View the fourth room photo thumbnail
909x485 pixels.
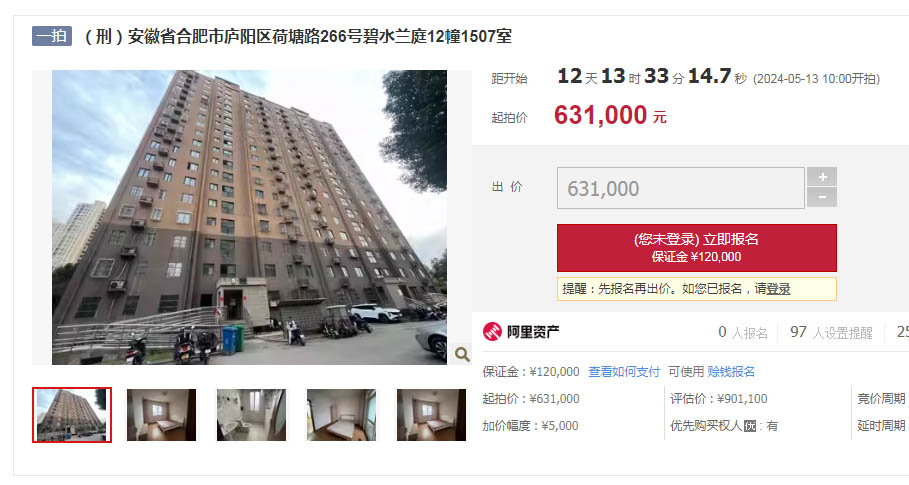tap(341, 415)
